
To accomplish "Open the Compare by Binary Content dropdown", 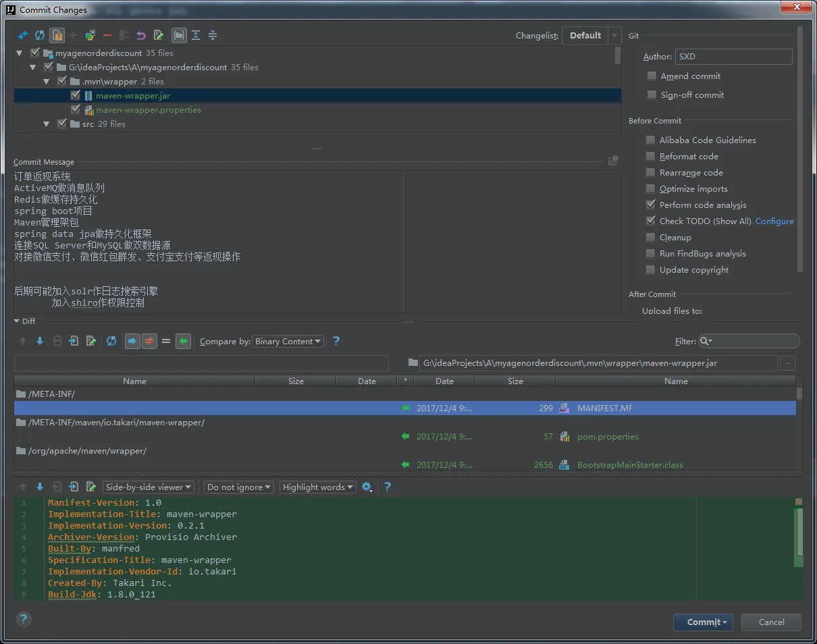I will click(x=288, y=342).
